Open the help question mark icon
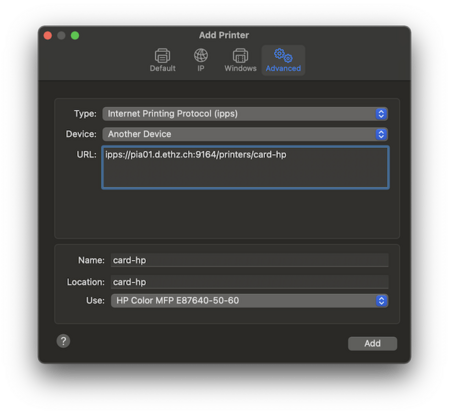449x414 pixels. point(63,341)
